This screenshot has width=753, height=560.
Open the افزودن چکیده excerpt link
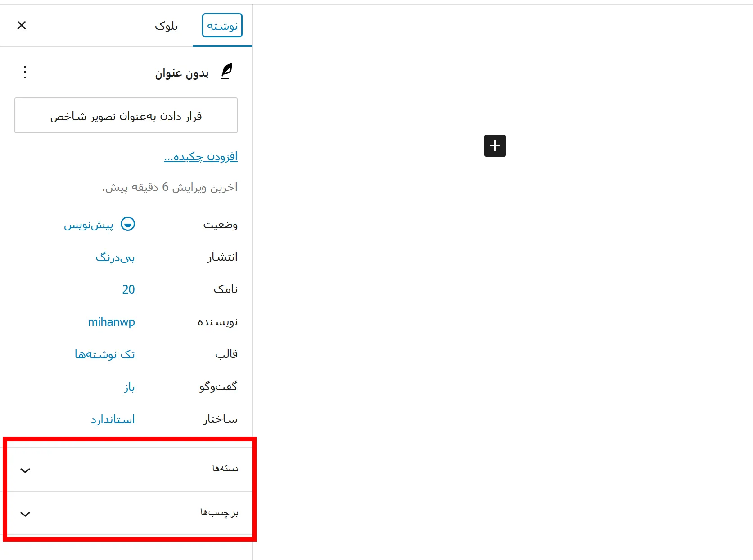tap(201, 156)
